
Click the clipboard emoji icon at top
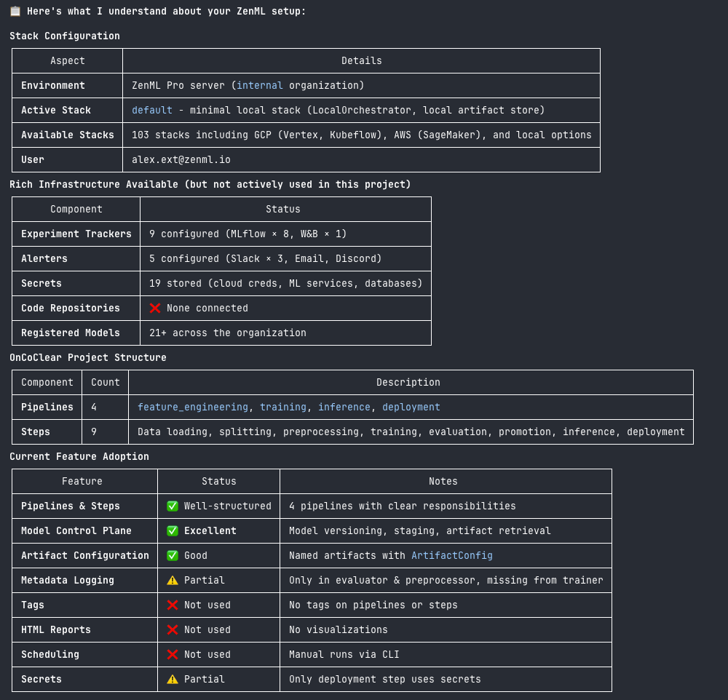pyautogui.click(x=15, y=11)
